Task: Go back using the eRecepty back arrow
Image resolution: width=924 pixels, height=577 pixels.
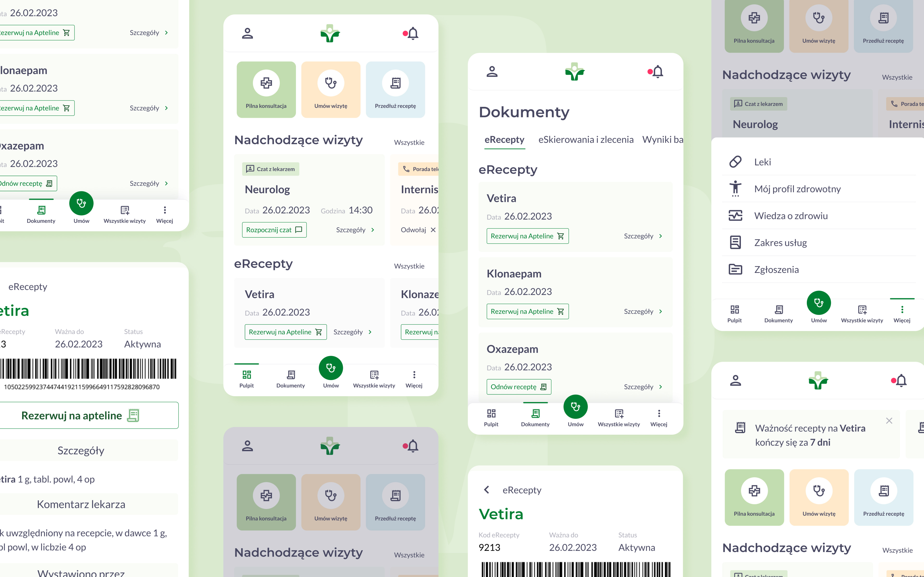Action: pyautogui.click(x=487, y=490)
